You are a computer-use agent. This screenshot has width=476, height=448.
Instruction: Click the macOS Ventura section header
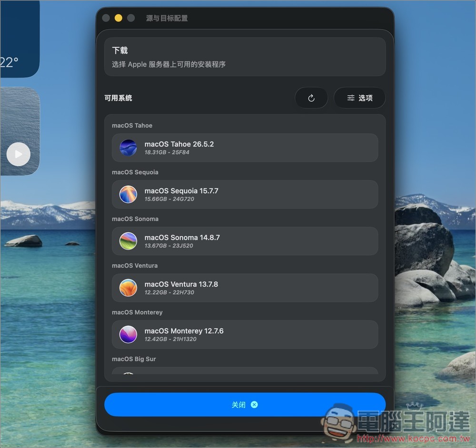click(x=135, y=266)
